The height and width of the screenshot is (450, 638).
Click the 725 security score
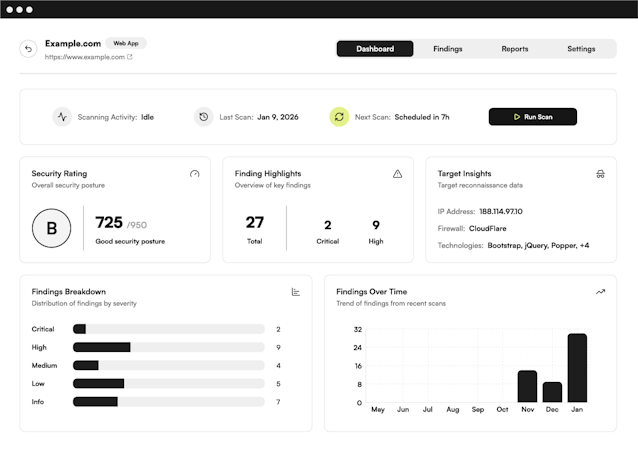[x=109, y=223]
